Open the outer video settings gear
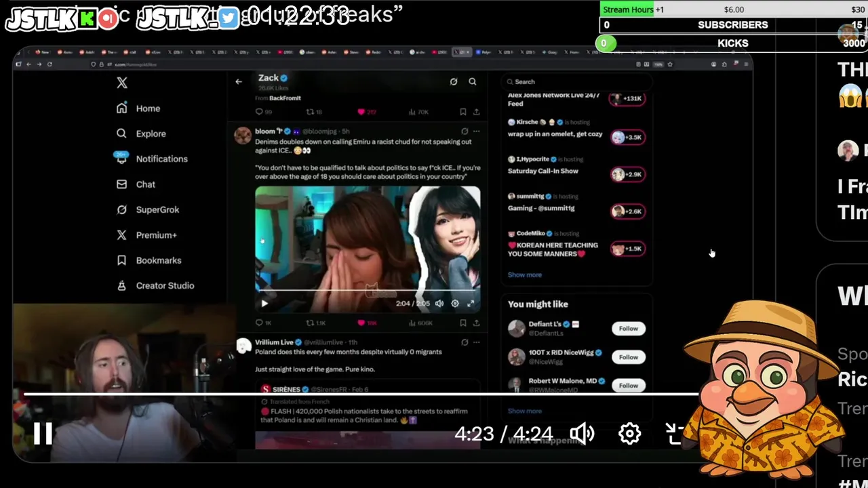This screenshot has height=488, width=868. pyautogui.click(x=629, y=434)
